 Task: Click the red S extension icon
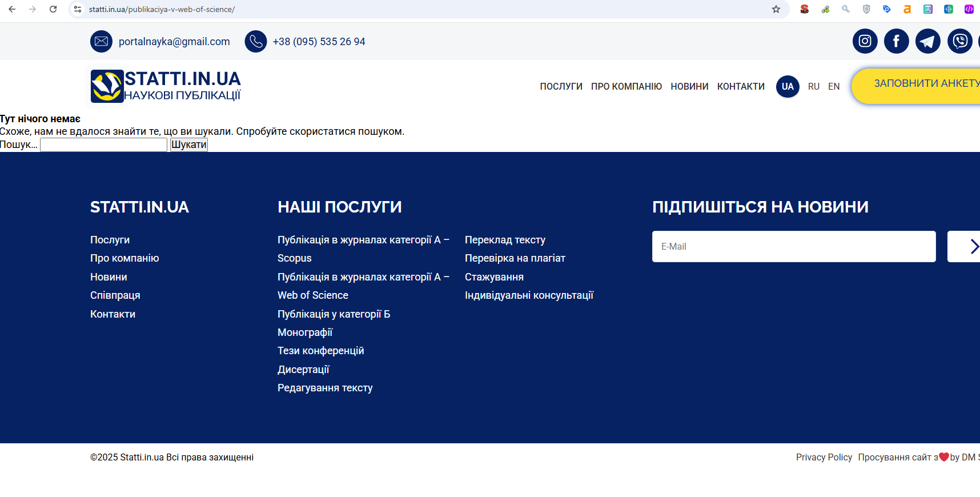[805, 9]
